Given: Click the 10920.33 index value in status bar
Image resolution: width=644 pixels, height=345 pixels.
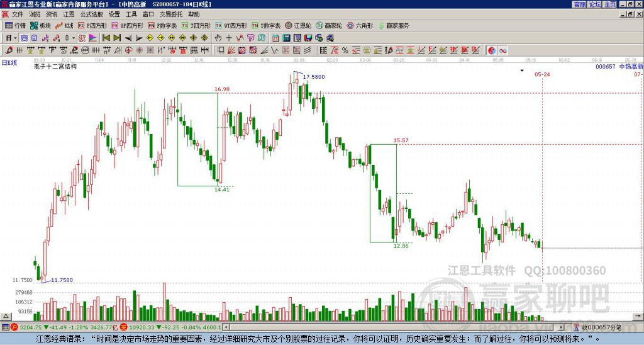Looking at the screenshot, I should (x=140, y=327).
